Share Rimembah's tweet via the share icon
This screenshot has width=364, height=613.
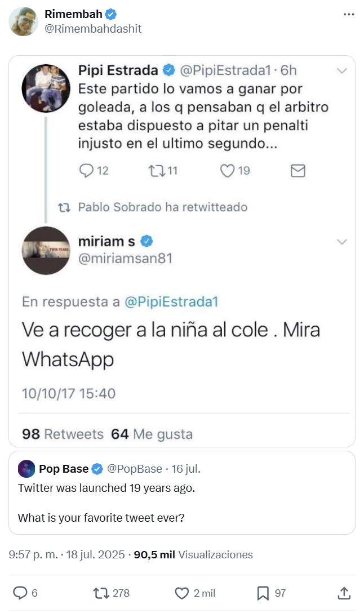pyautogui.click(x=344, y=593)
